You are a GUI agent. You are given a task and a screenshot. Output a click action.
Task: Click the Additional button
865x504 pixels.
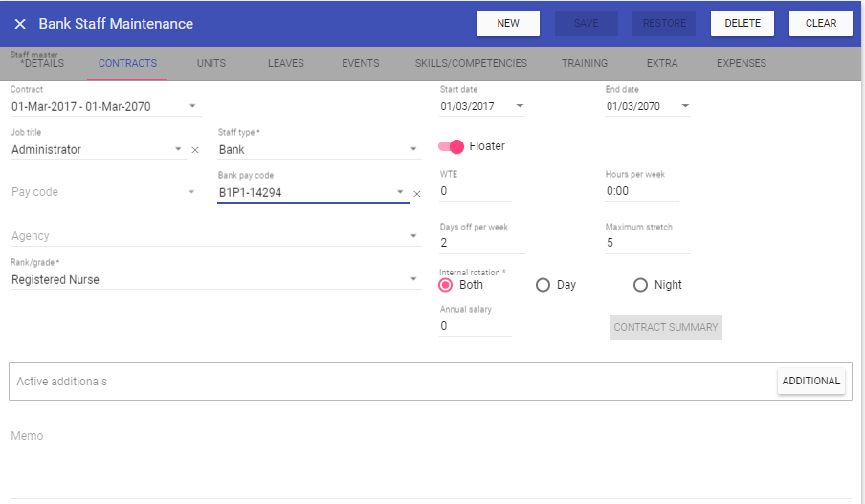coord(810,381)
